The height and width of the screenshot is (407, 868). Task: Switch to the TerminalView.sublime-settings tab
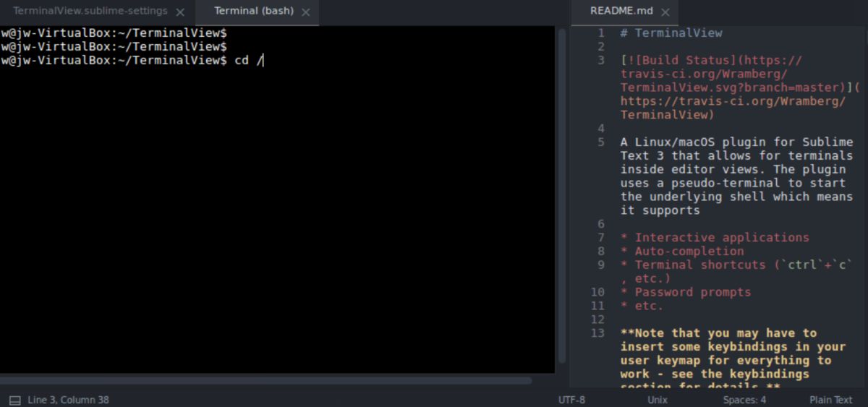tap(90, 11)
